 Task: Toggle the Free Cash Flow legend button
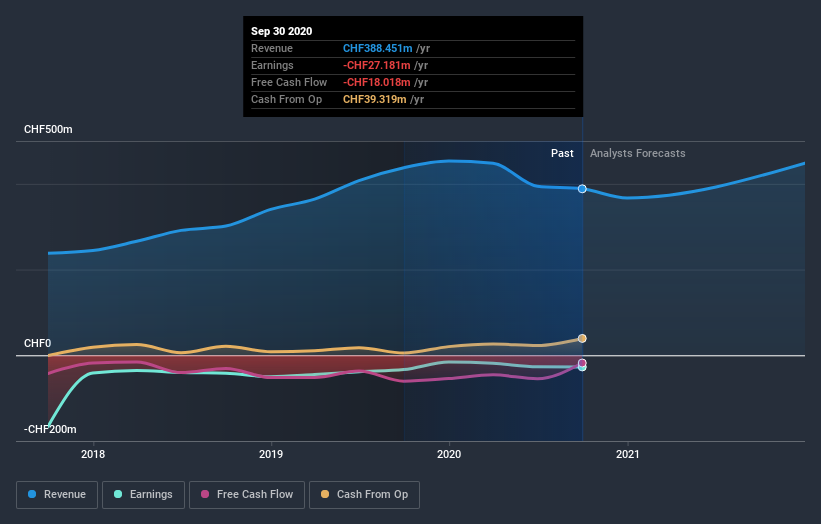tap(247, 495)
